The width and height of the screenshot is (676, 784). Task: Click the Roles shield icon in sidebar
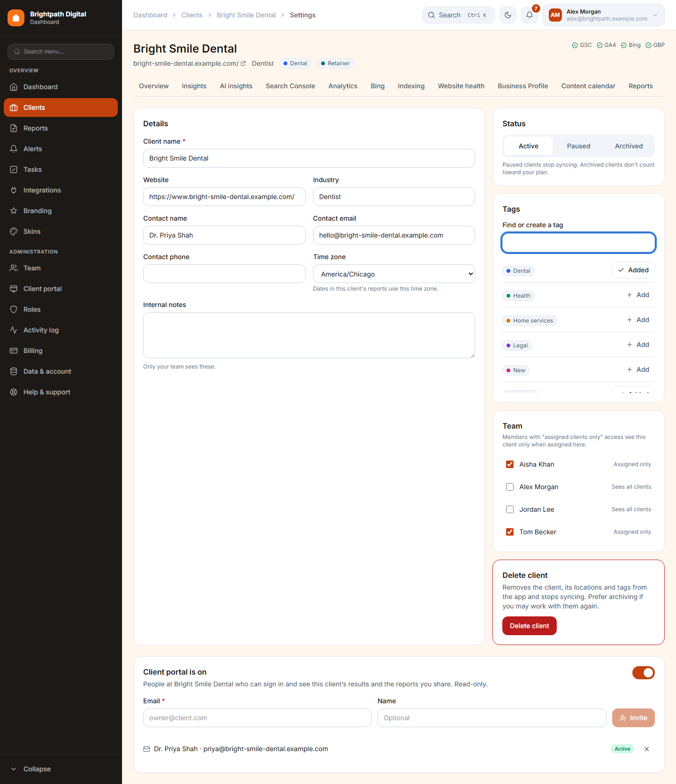(x=14, y=309)
